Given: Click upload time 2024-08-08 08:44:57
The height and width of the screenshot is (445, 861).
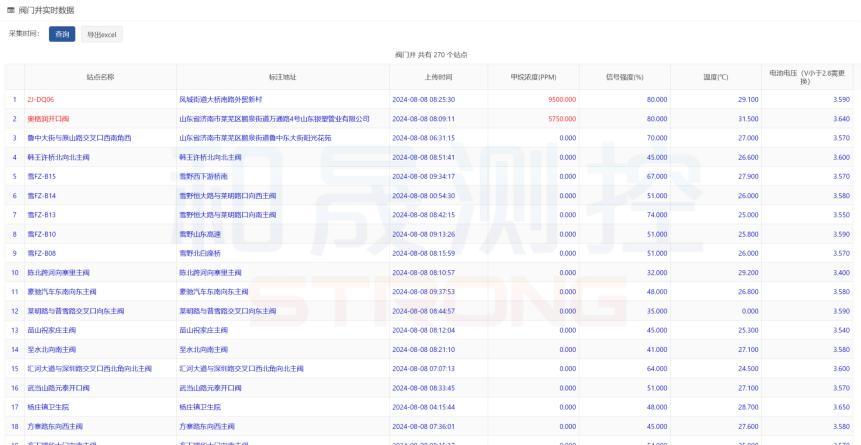Looking at the screenshot, I should coord(424,311).
